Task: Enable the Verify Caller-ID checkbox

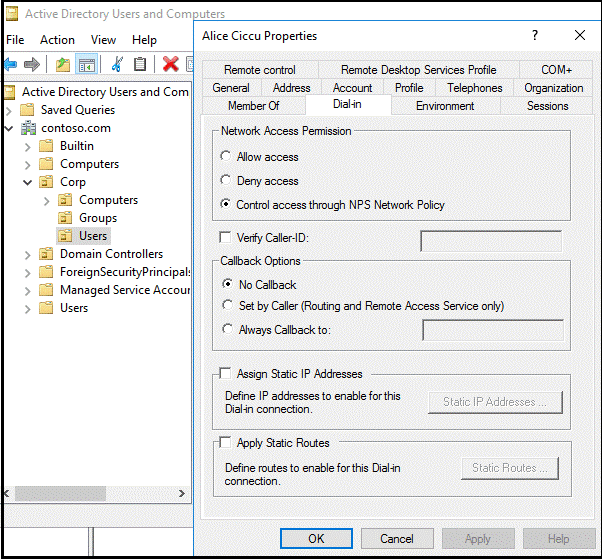Action: 225,237
